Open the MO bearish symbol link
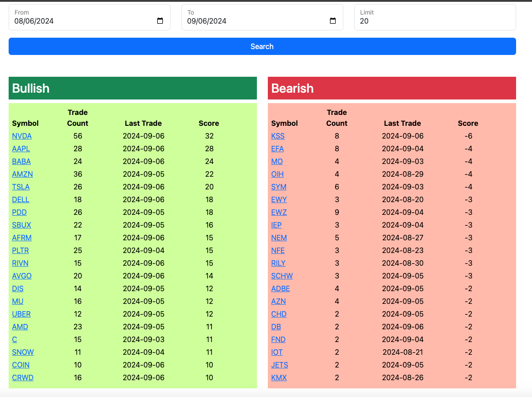 277,161
